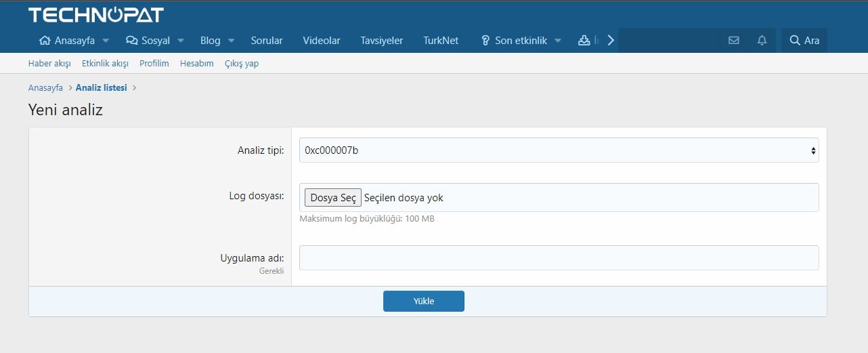Click Çıkış yap to log out
Image resolution: width=868 pixels, height=353 pixels.
(242, 63)
